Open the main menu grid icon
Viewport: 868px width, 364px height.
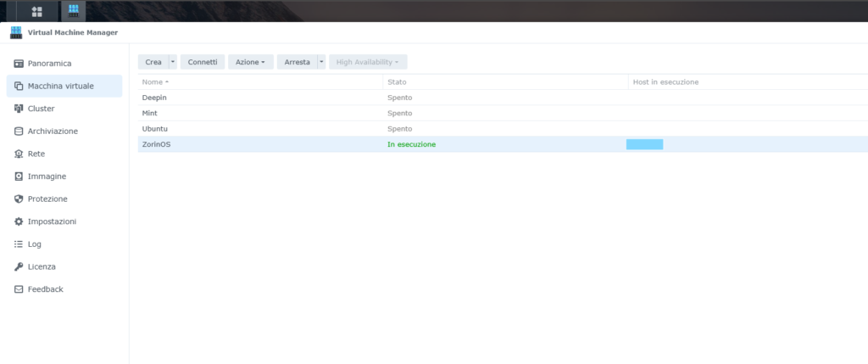[x=37, y=11]
